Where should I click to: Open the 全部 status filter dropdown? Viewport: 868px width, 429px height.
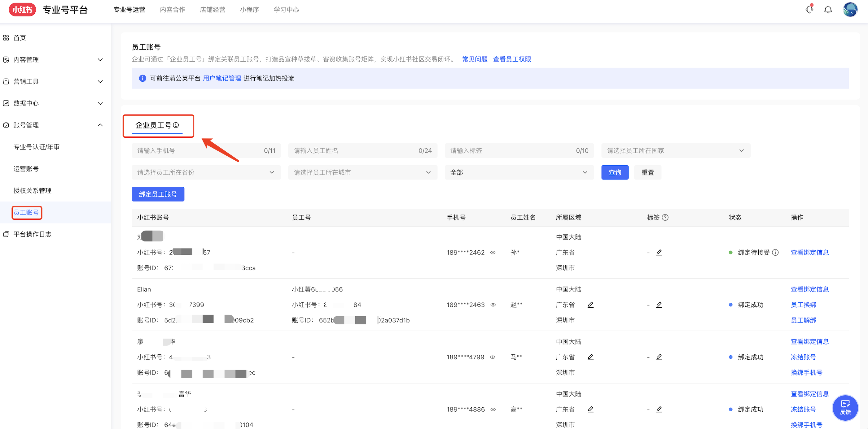pos(519,172)
